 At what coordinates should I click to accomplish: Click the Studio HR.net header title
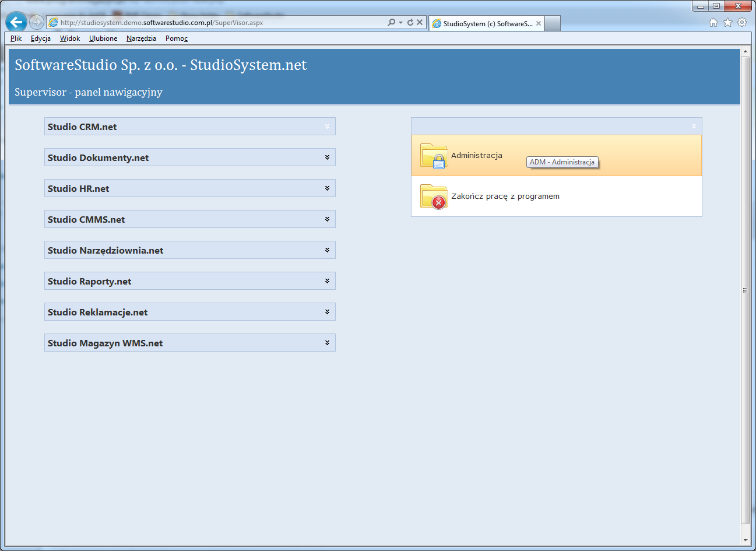click(x=79, y=188)
